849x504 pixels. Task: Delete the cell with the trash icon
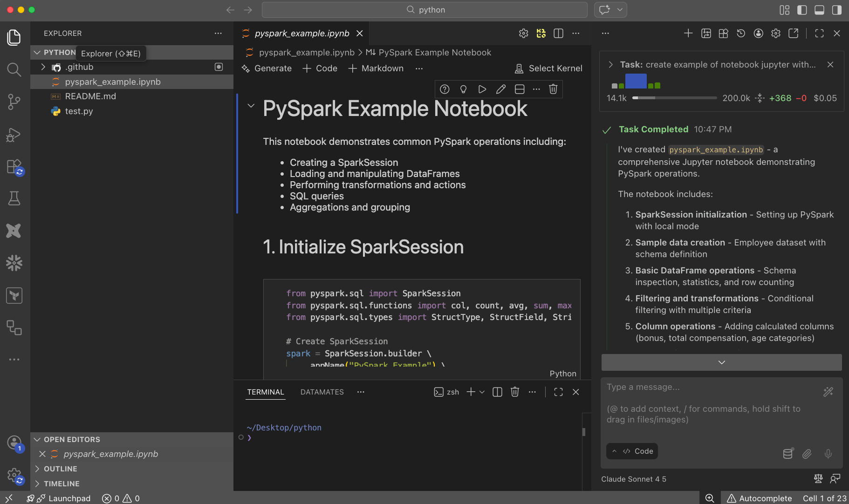(553, 89)
